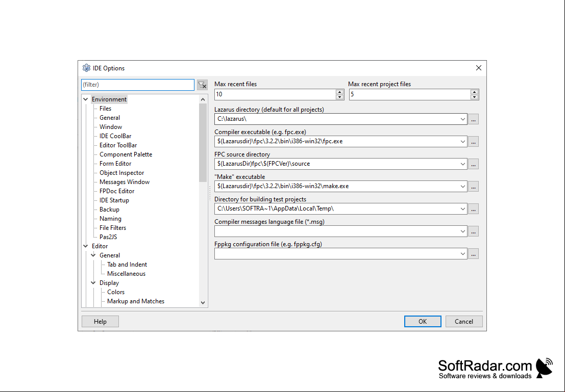The height and width of the screenshot is (392, 565).
Task: Open the Lazarus directory dropdown
Action: tap(462, 119)
